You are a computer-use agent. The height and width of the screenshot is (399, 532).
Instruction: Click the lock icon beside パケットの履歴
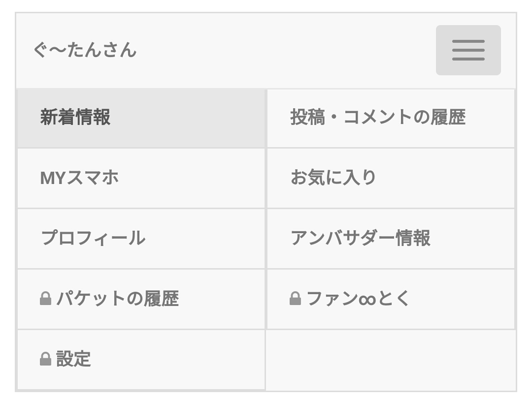click(45, 299)
